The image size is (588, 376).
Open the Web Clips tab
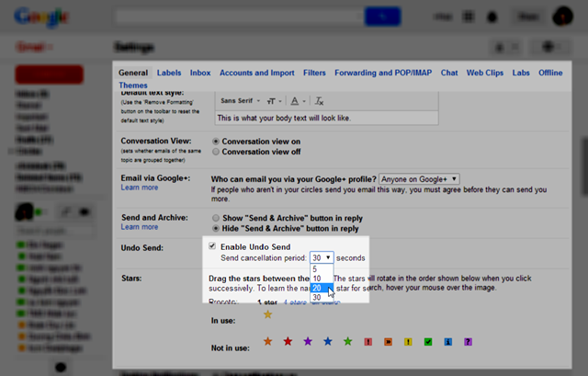[485, 73]
